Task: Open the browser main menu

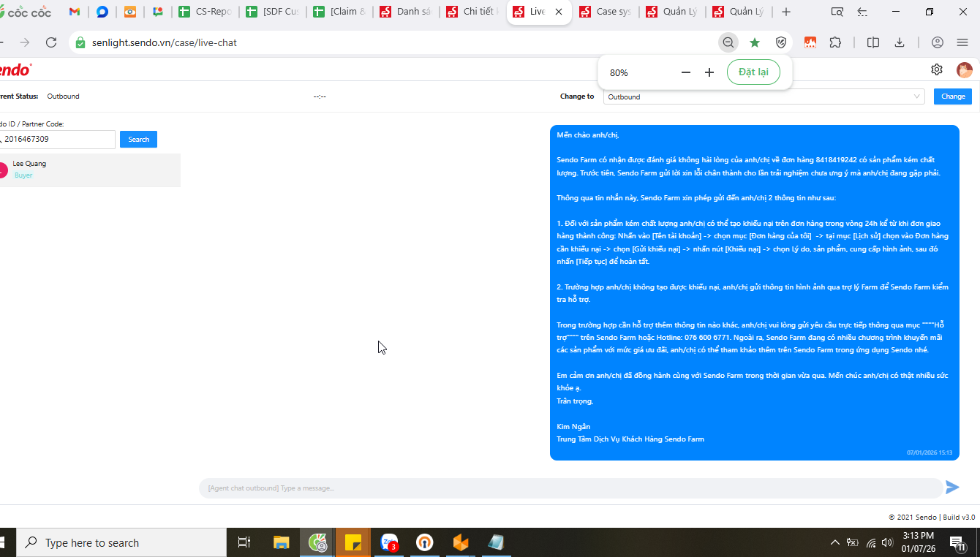Action: click(962, 42)
